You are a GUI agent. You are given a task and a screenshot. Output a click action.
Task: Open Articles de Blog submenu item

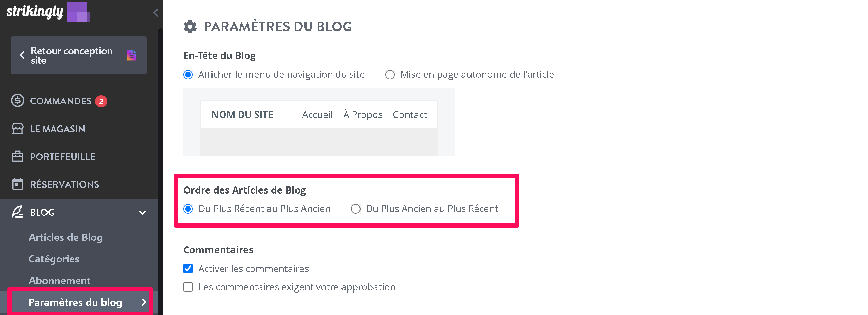(66, 237)
